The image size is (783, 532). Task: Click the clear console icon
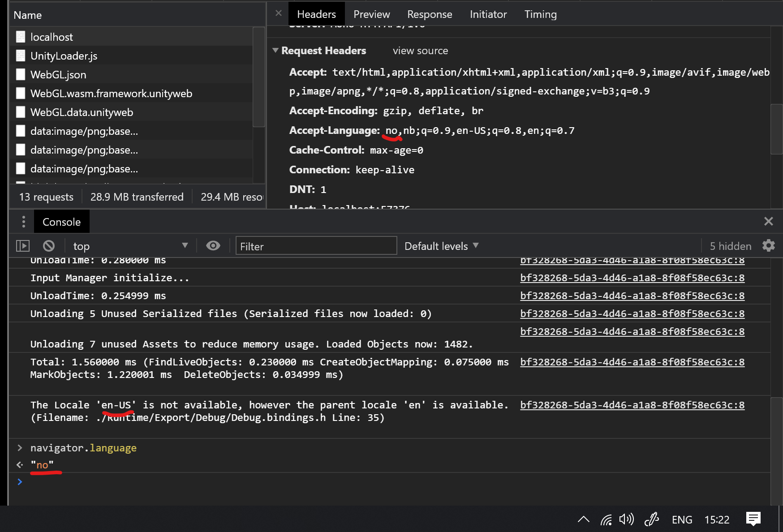point(49,246)
